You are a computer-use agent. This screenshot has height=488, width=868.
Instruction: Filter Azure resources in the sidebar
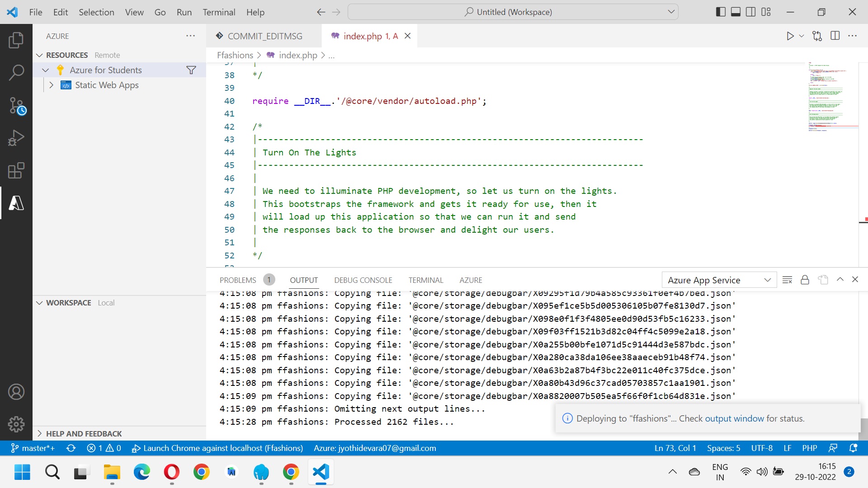pos(191,70)
